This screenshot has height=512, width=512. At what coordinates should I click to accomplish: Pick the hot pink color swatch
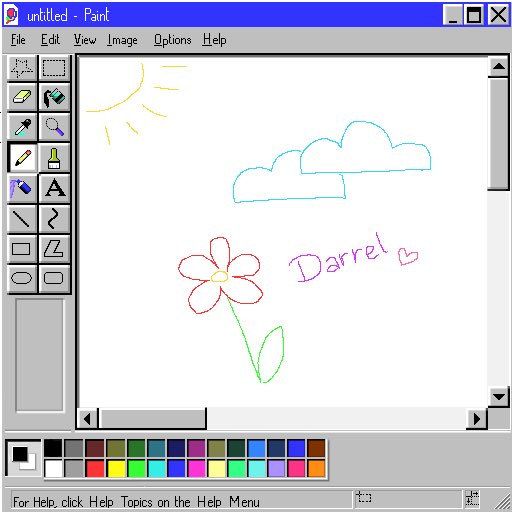[x=296, y=468]
